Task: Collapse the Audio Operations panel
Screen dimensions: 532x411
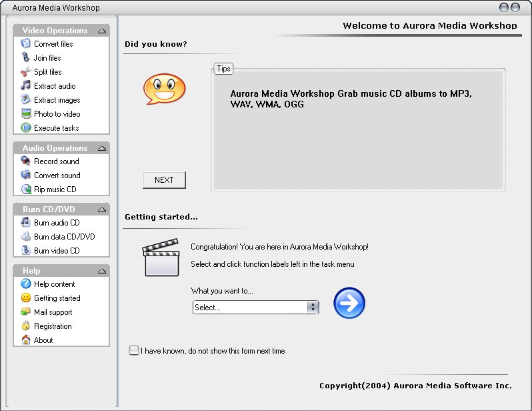Action: (x=102, y=148)
